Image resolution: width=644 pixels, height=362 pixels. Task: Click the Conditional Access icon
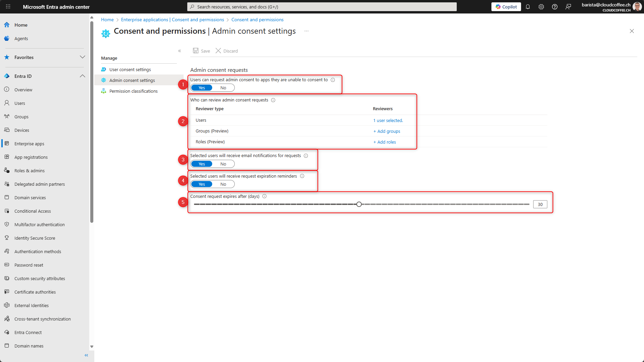point(7,211)
